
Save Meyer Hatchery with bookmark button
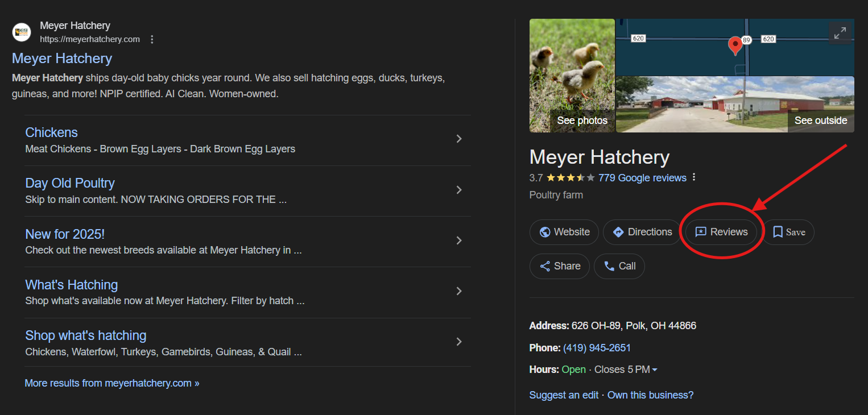point(788,232)
